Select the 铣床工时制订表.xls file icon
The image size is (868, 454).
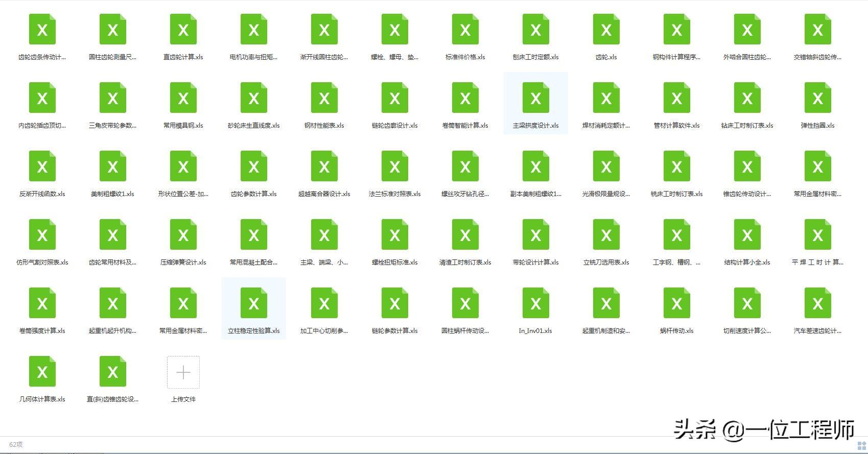tap(677, 166)
